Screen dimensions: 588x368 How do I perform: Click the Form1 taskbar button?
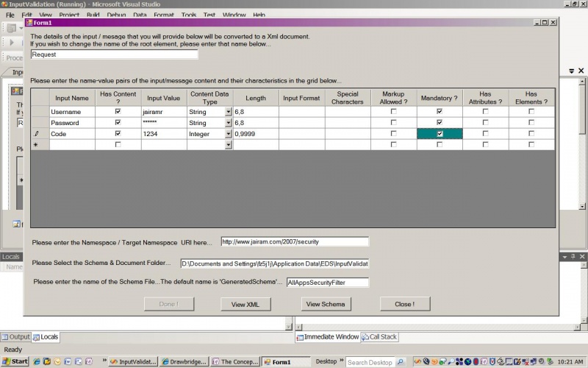coord(286,362)
